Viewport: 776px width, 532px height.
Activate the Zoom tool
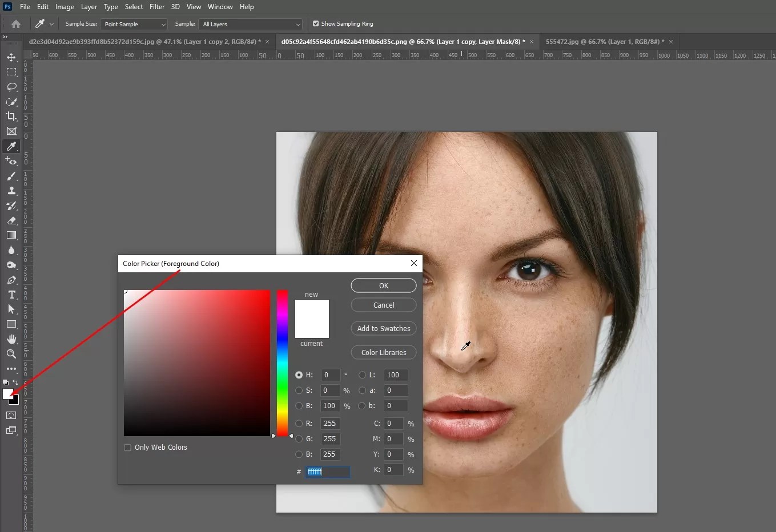(11, 354)
